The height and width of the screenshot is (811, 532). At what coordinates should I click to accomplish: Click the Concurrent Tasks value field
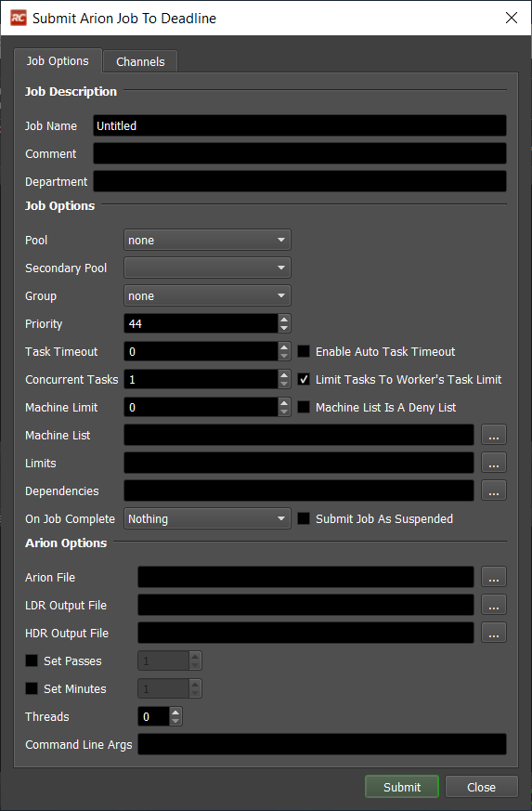pos(201,380)
